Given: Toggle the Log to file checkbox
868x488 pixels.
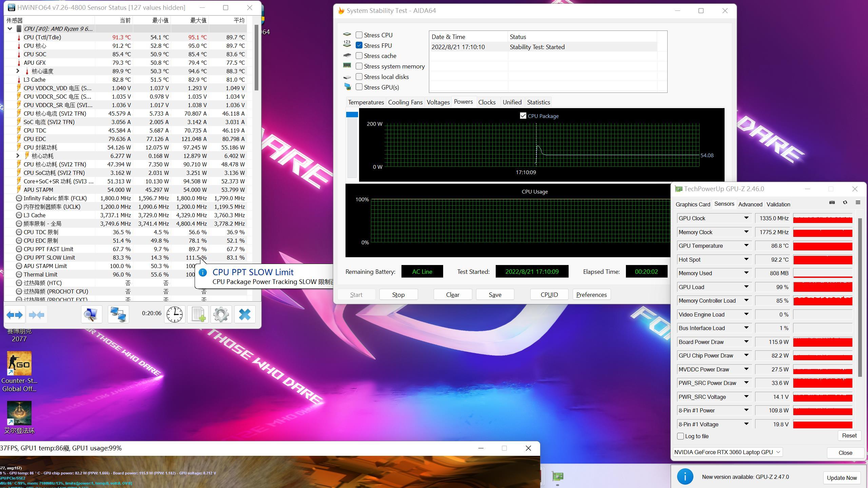Looking at the screenshot, I should tap(680, 436).
